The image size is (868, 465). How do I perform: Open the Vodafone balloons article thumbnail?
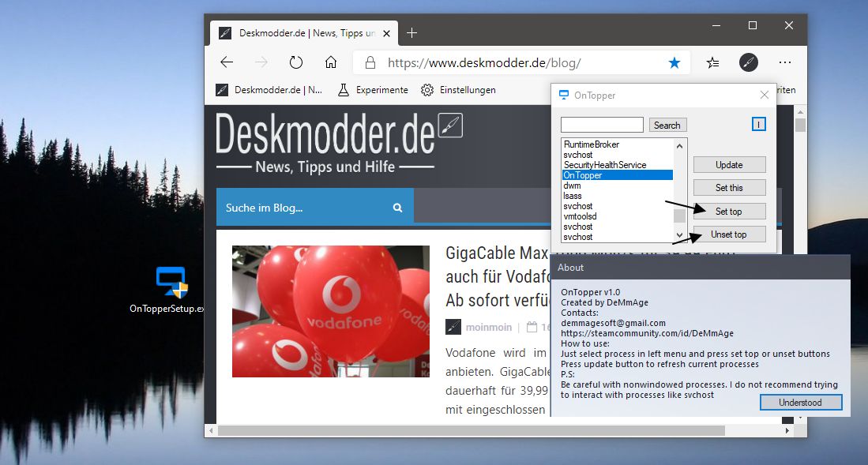coord(330,311)
